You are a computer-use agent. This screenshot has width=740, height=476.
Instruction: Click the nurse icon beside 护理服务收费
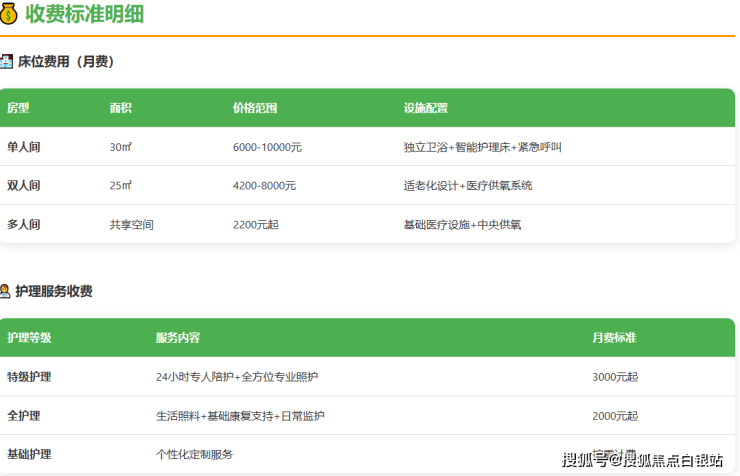pyautogui.click(x=6, y=292)
